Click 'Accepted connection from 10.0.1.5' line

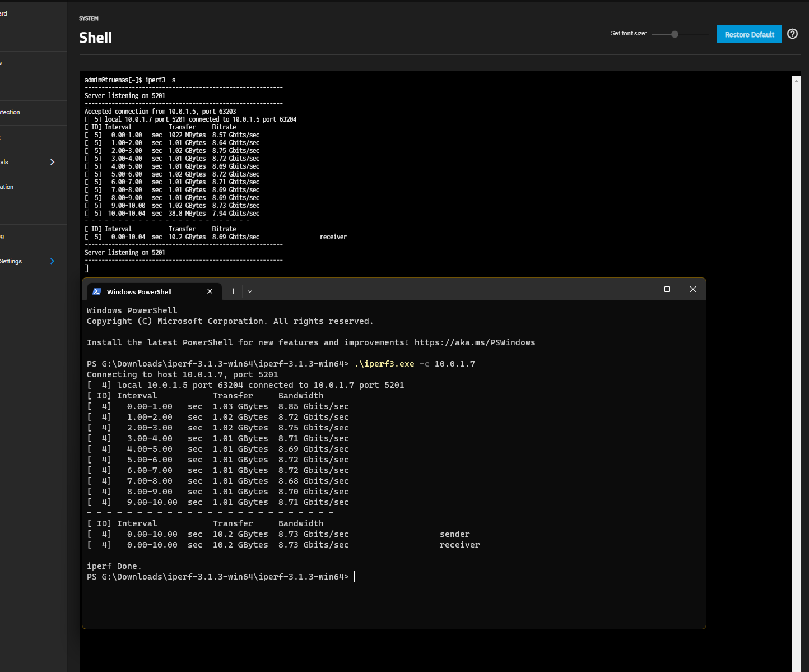point(160,112)
